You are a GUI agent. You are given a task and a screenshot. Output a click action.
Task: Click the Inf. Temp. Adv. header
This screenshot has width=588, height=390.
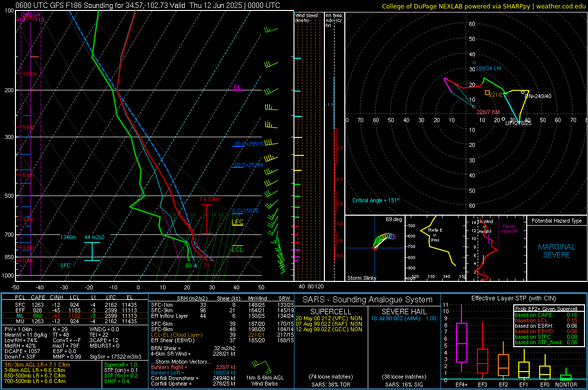point(334,20)
